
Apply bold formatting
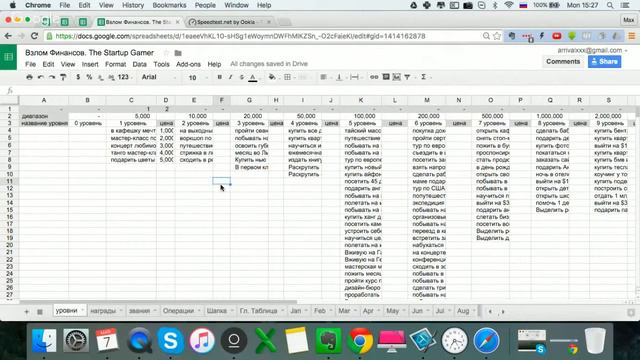(220, 77)
